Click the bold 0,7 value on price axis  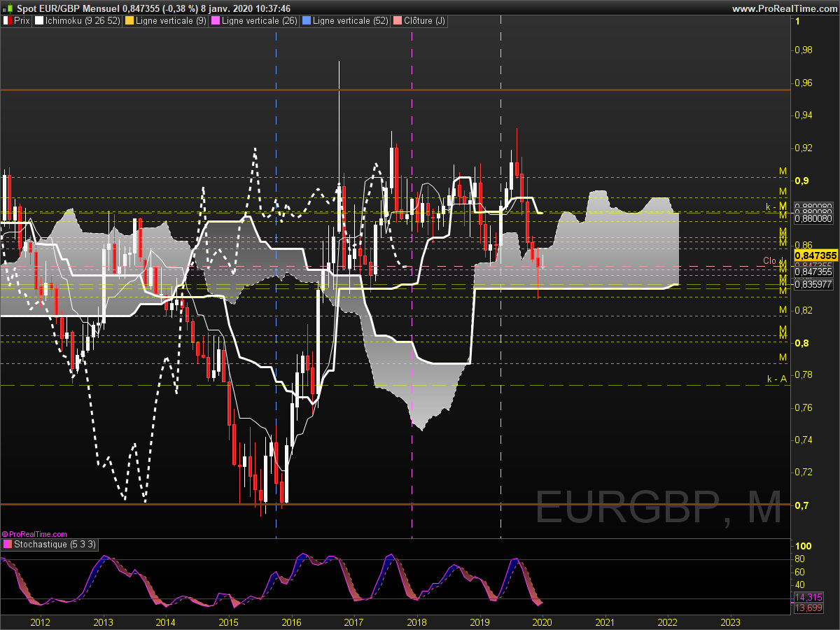tap(801, 505)
